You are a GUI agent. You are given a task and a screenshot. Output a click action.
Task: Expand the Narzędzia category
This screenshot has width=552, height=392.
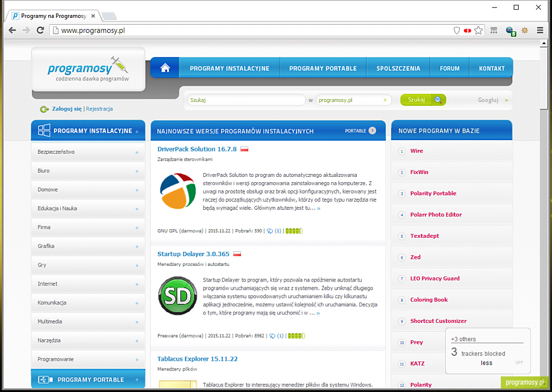(88, 341)
